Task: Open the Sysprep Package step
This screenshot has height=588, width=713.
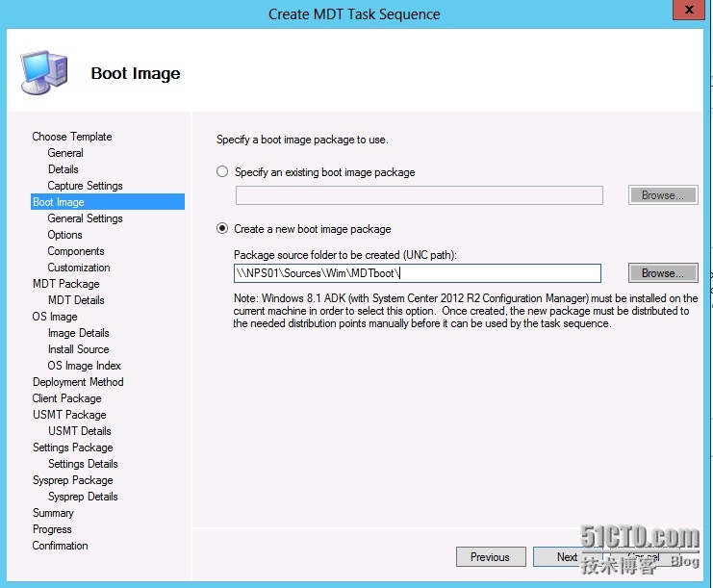Action: 73,480
